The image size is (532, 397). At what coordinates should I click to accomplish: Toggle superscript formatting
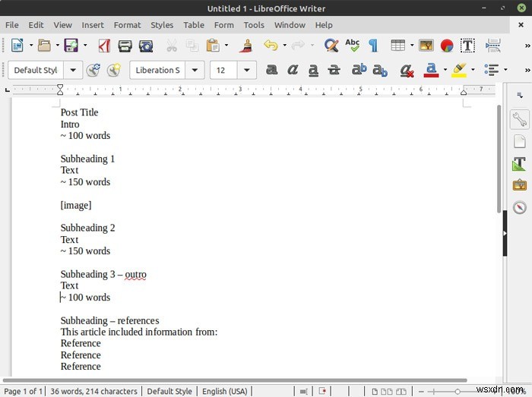tap(359, 69)
